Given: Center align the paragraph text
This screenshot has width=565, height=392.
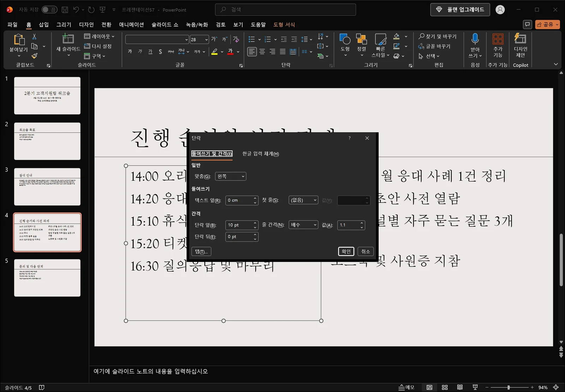Looking at the screenshot, I should [x=262, y=52].
